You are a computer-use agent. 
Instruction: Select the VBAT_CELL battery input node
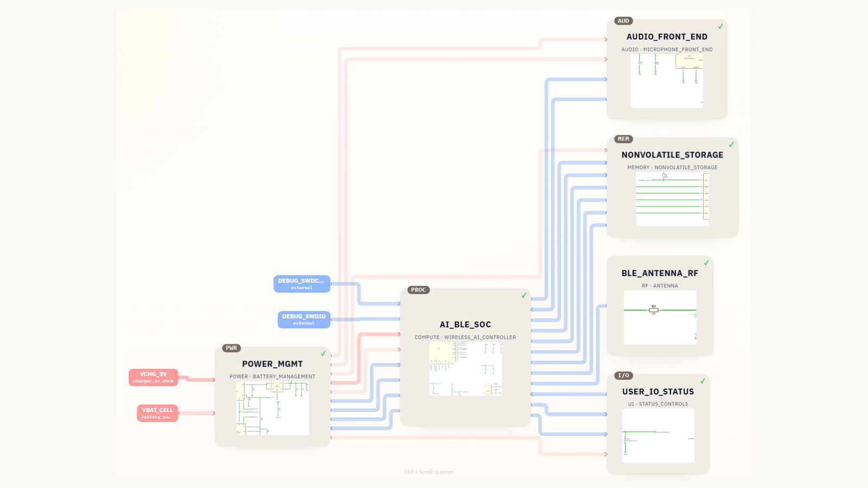[157, 413]
